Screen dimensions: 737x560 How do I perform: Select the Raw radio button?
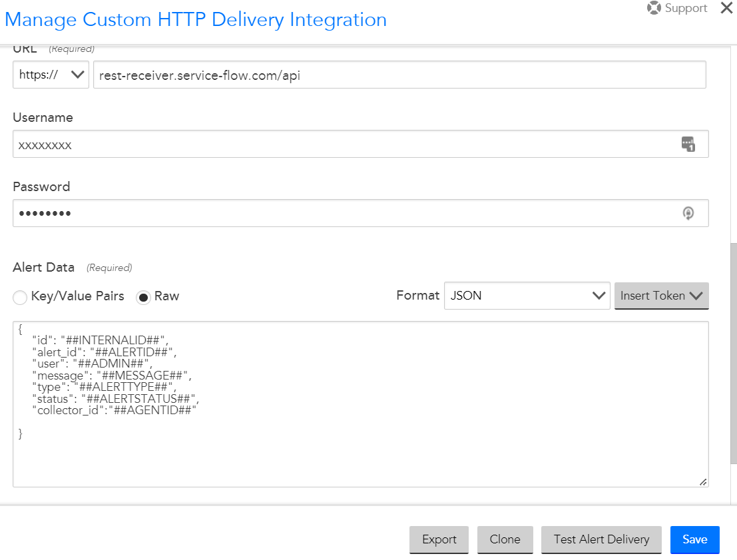[143, 297]
